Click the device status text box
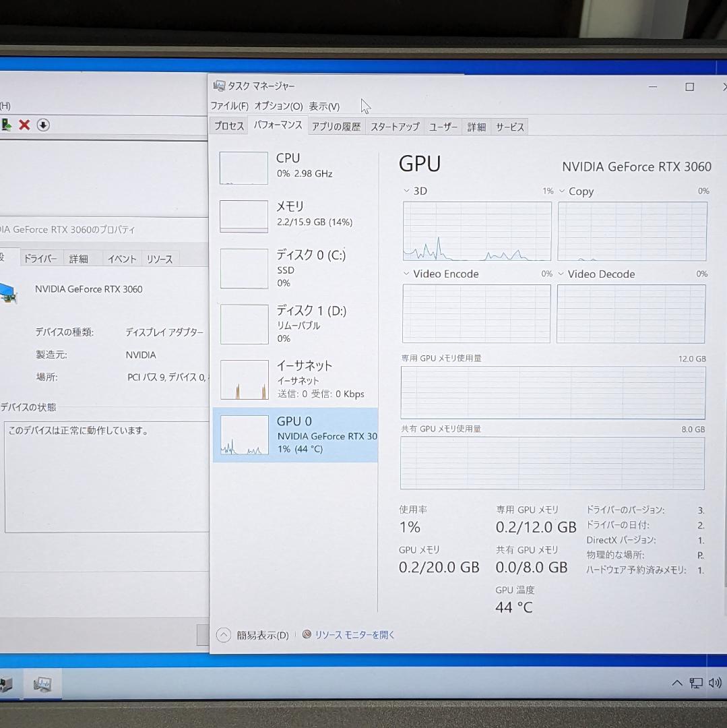The height and width of the screenshot is (728, 727). [106, 477]
